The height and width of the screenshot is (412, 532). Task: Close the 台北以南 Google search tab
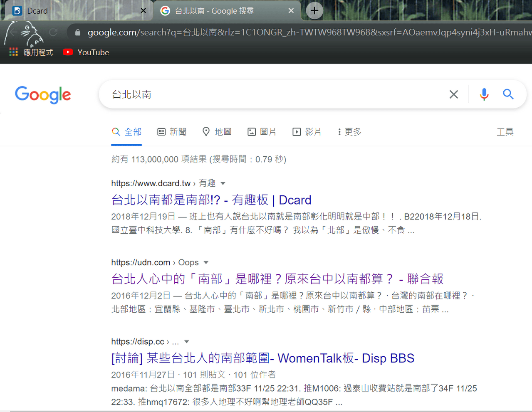pos(291,11)
